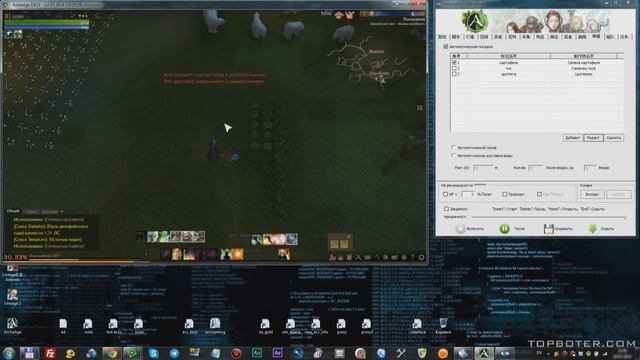
Task: Click the green arrow Скрыть icon
Action: point(593,229)
